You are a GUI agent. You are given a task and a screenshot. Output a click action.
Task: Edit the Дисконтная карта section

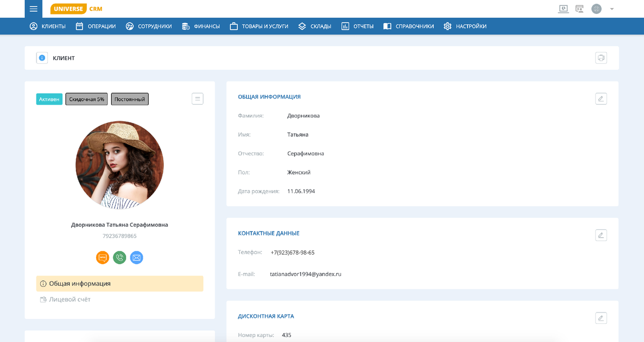[601, 318]
